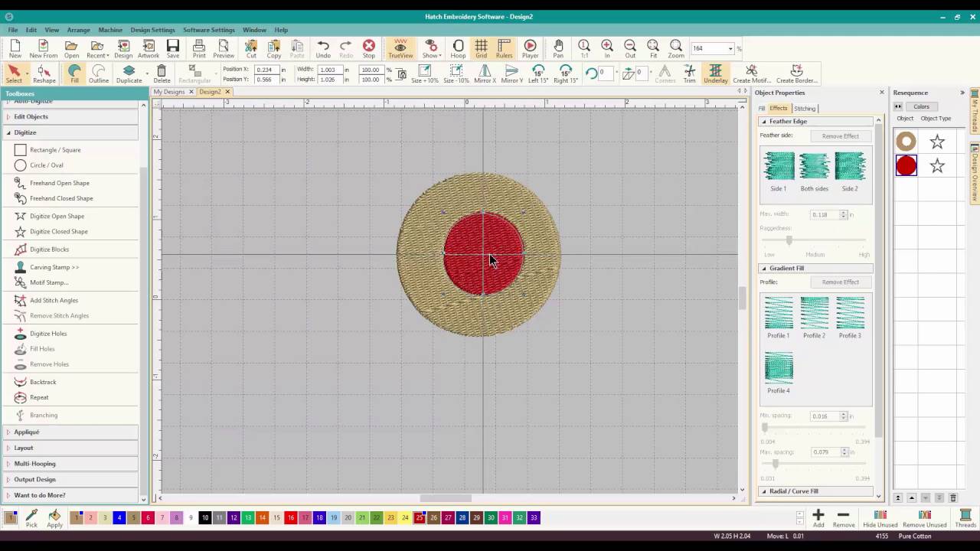Expand the Output Design toolbox

[70, 479]
